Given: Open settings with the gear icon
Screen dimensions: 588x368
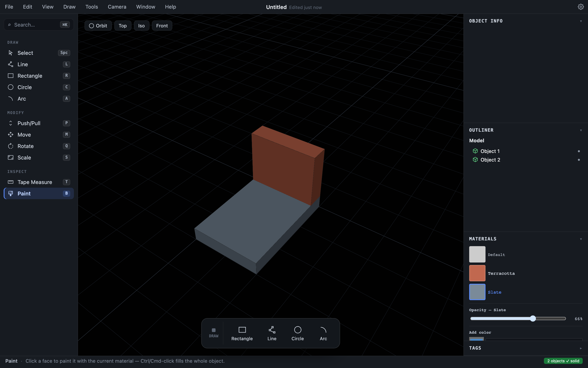Looking at the screenshot, I should 581,7.
